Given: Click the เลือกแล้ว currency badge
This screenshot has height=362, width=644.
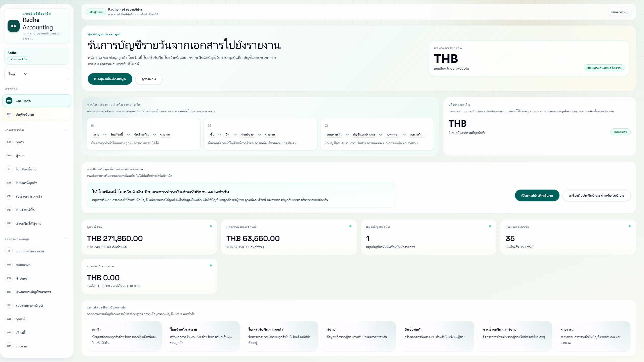Looking at the screenshot, I should [x=620, y=132].
